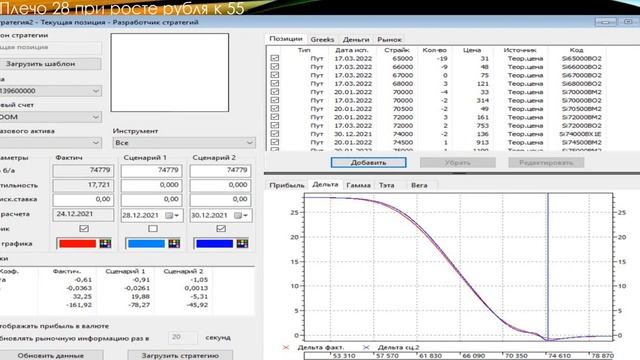The width and height of the screenshot is (640, 360).
Task: Toggle checkbox for Si66000BO2 position row
Action: 275,67
